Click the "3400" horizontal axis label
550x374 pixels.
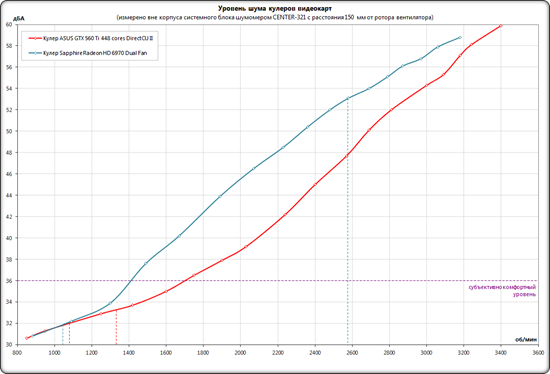501,352
